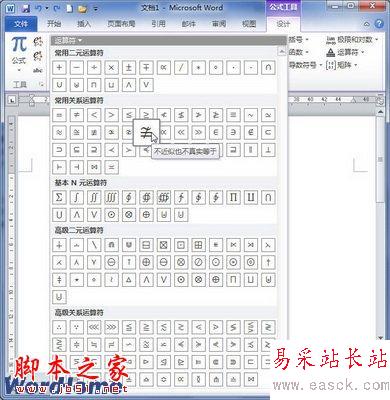Switch to the 插入 ribbon tab
Screen dimensions: 390x400
click(84, 24)
